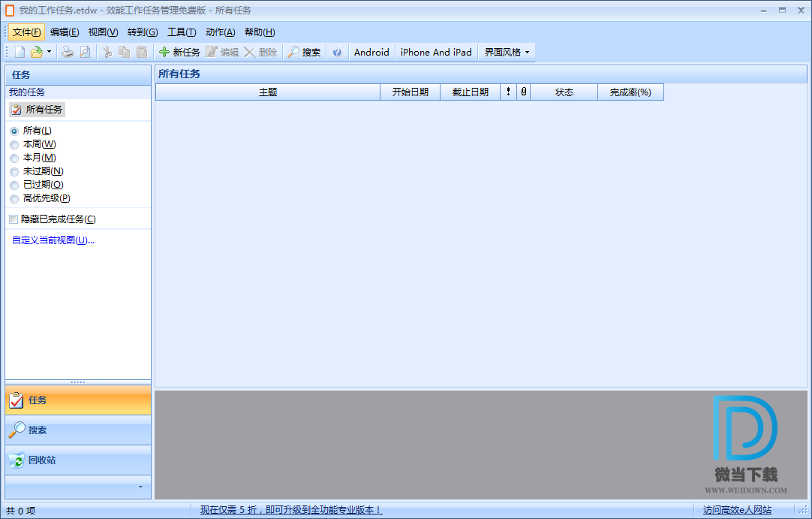812x519 pixels.
Task: Click the 共 0 项 status bar text
Action: (21, 511)
